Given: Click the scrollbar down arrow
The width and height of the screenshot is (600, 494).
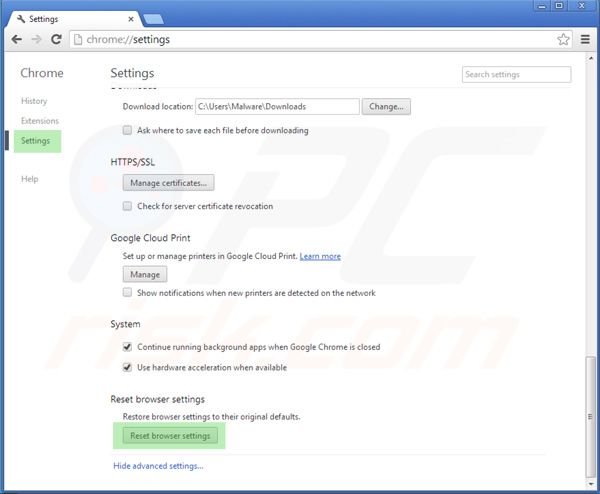Looking at the screenshot, I should [591, 484].
